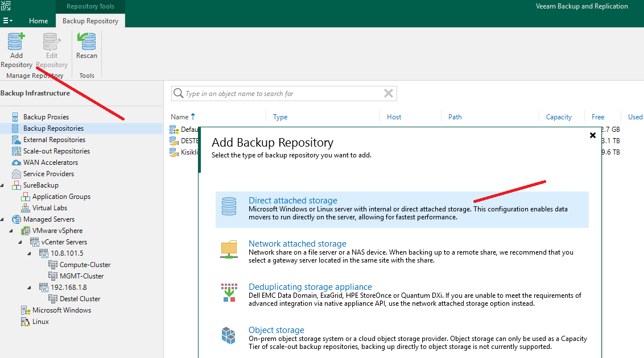644x358 pixels.
Task: Click the Managed Servers icon
Action: (x=16, y=219)
